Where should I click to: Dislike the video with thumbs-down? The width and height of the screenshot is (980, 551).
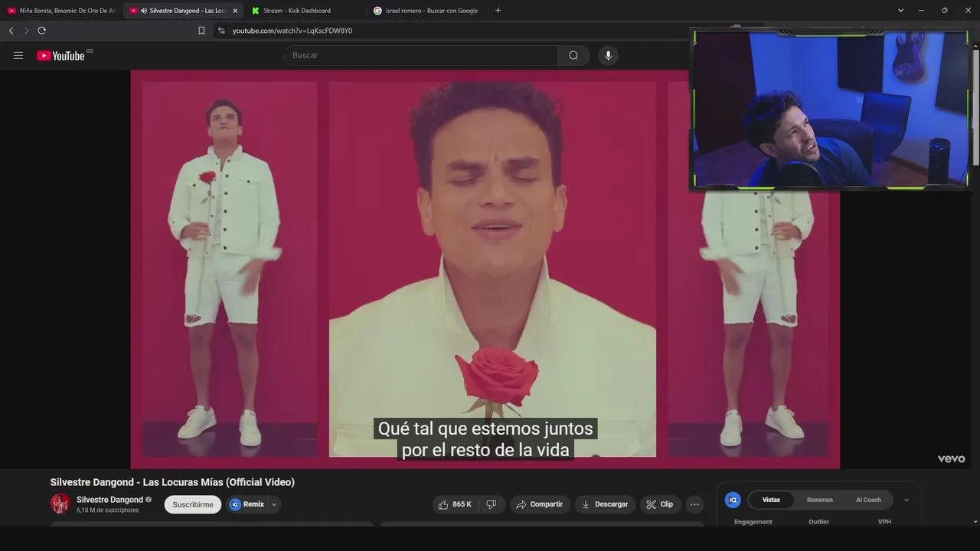point(492,504)
